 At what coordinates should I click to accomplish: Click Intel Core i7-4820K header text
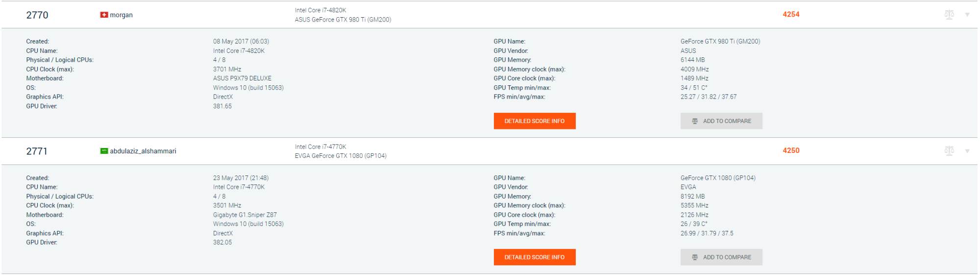pyautogui.click(x=320, y=10)
